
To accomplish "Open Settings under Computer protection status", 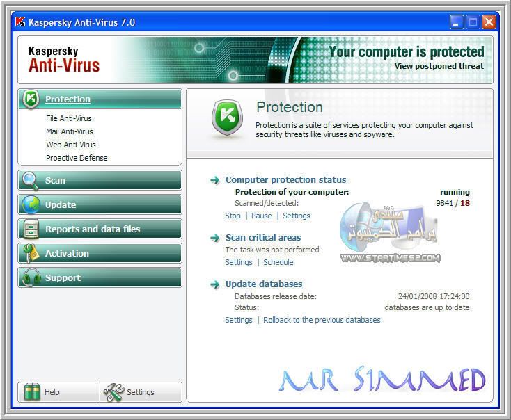I will [x=297, y=216].
